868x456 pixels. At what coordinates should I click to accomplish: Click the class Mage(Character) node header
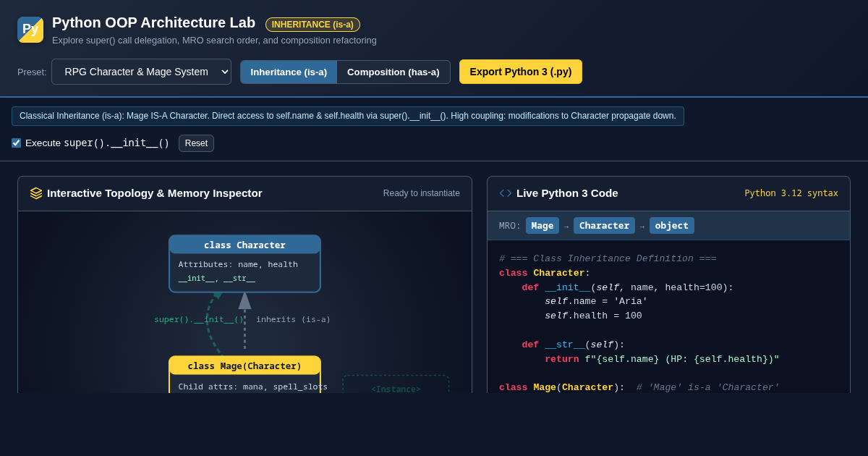click(244, 366)
